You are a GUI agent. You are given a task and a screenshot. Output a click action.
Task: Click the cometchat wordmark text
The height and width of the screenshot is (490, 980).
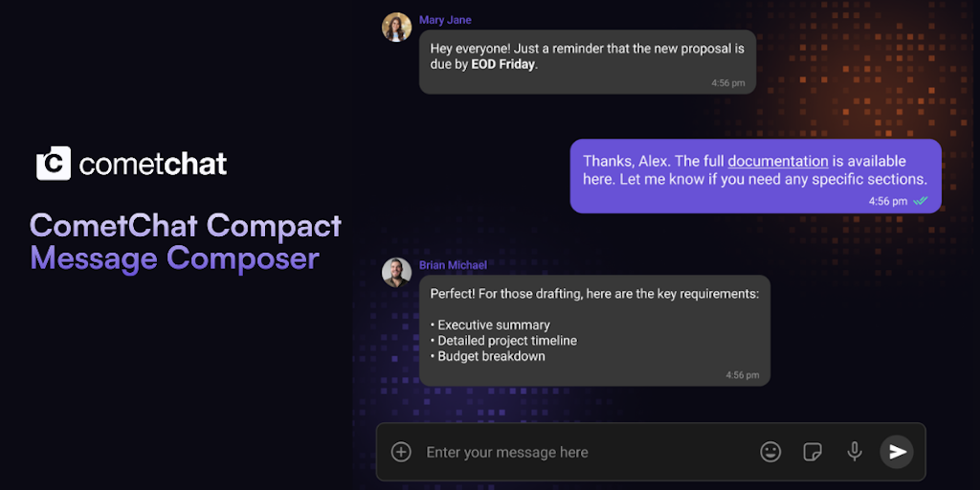click(153, 164)
